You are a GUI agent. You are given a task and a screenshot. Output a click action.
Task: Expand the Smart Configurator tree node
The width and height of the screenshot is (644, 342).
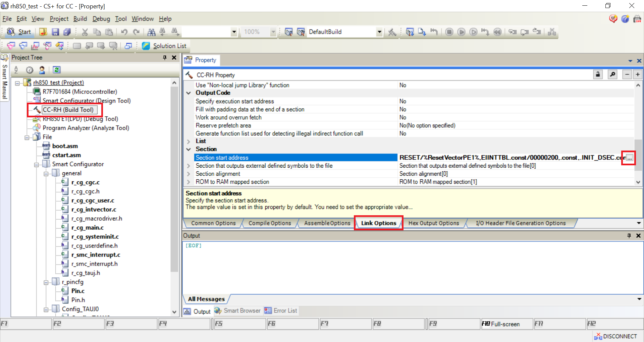click(x=36, y=164)
